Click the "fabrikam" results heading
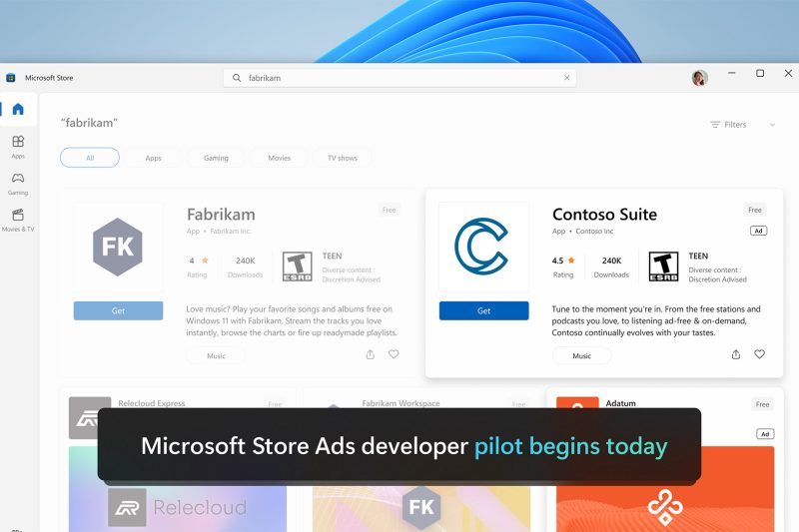This screenshot has height=532, width=799. tap(89, 123)
